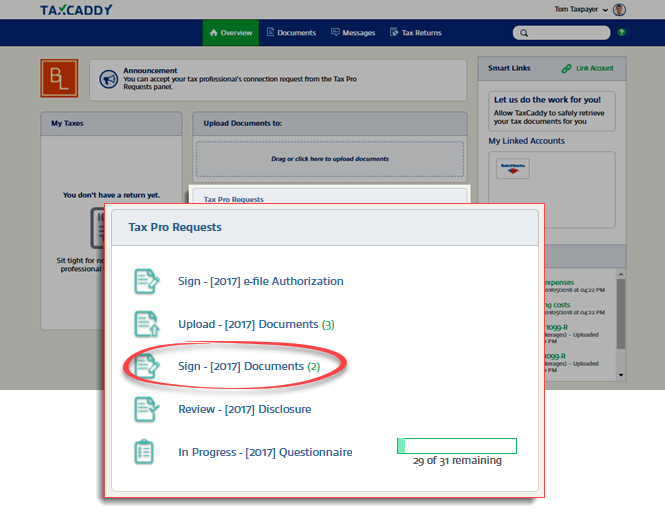This screenshot has width=665, height=513.
Task: Open the Bank of America linked account
Action: 513,169
